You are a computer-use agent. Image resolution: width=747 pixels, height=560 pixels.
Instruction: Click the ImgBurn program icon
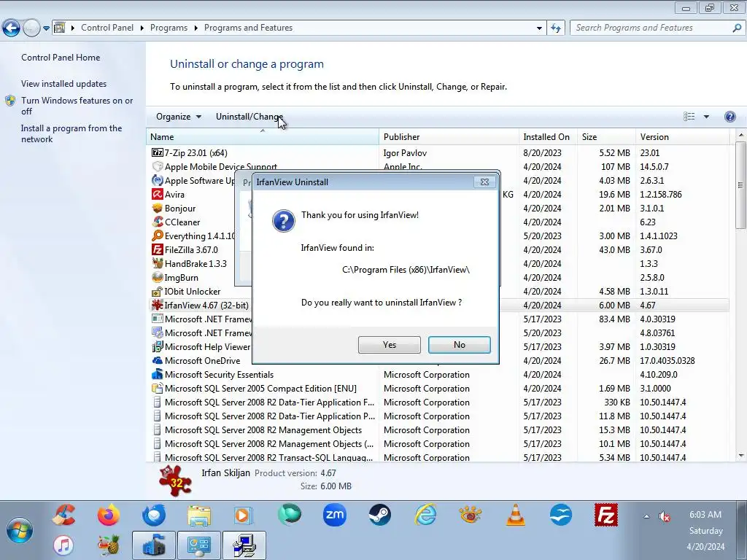[158, 277]
